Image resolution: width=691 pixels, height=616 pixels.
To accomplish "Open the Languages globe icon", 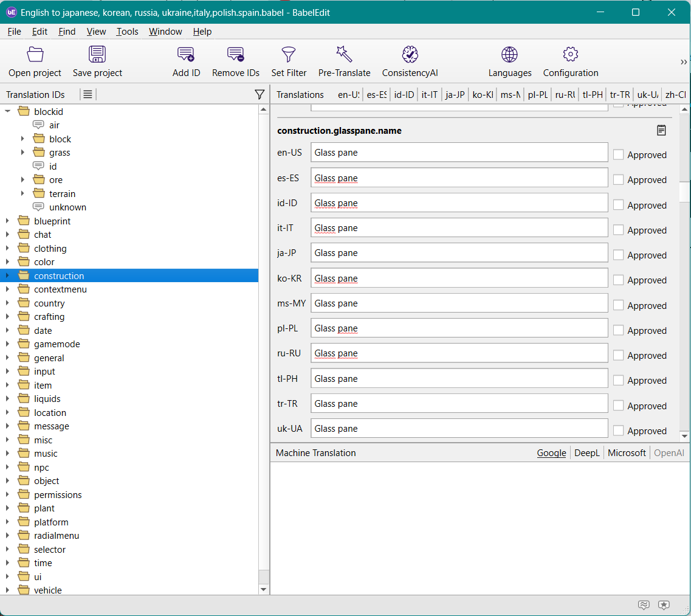I will tap(509, 55).
